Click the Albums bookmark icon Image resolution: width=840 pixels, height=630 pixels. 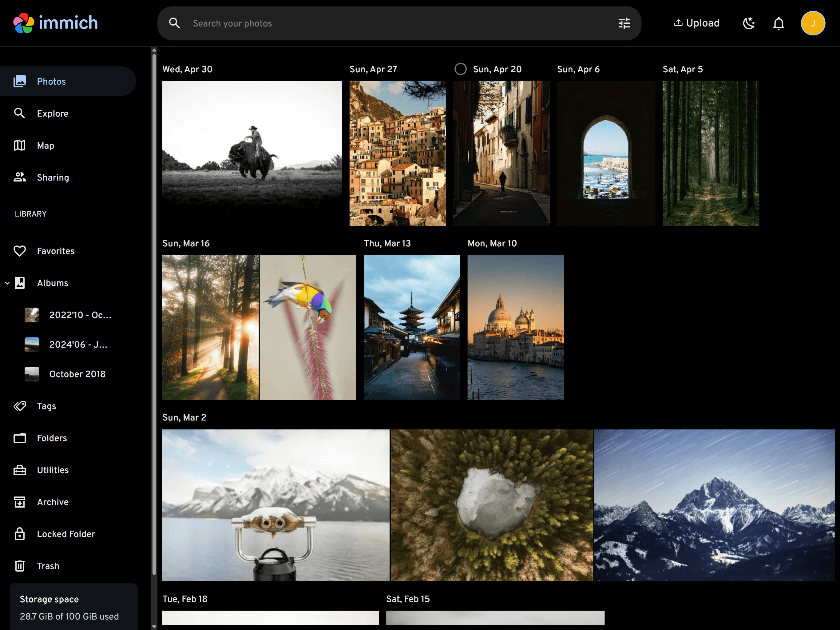(x=20, y=283)
